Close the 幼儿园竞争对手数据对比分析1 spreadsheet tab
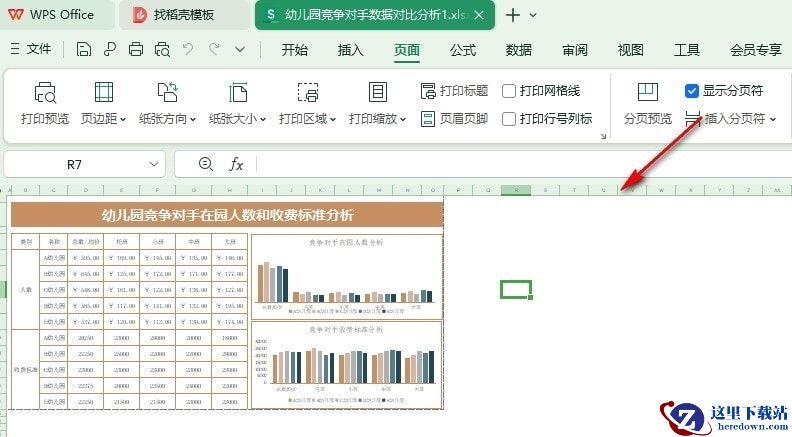792x437 pixels. coord(479,15)
